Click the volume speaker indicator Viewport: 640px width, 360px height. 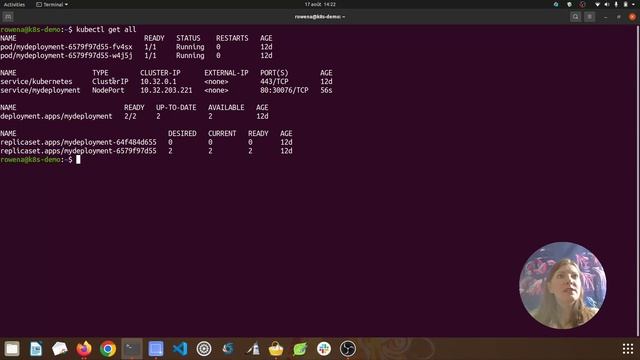tap(607, 4)
